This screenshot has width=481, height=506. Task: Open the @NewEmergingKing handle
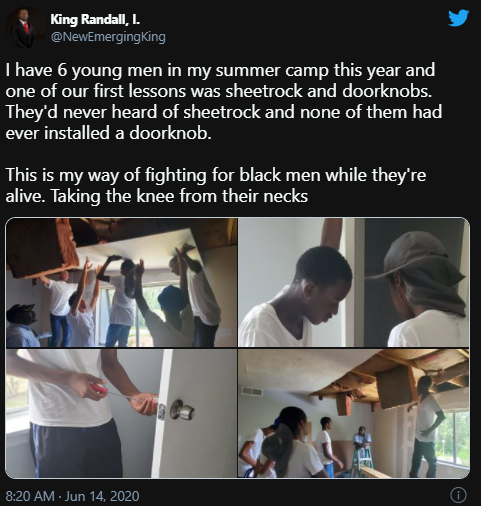pyautogui.click(x=108, y=37)
